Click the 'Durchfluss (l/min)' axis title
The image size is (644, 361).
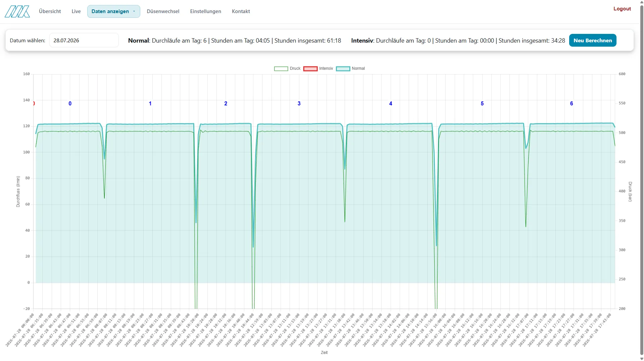click(x=18, y=192)
